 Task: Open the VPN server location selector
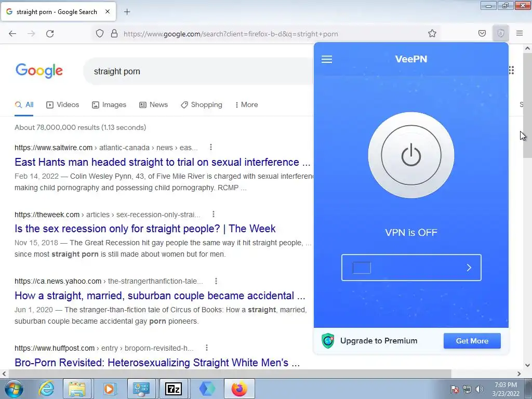click(x=411, y=268)
